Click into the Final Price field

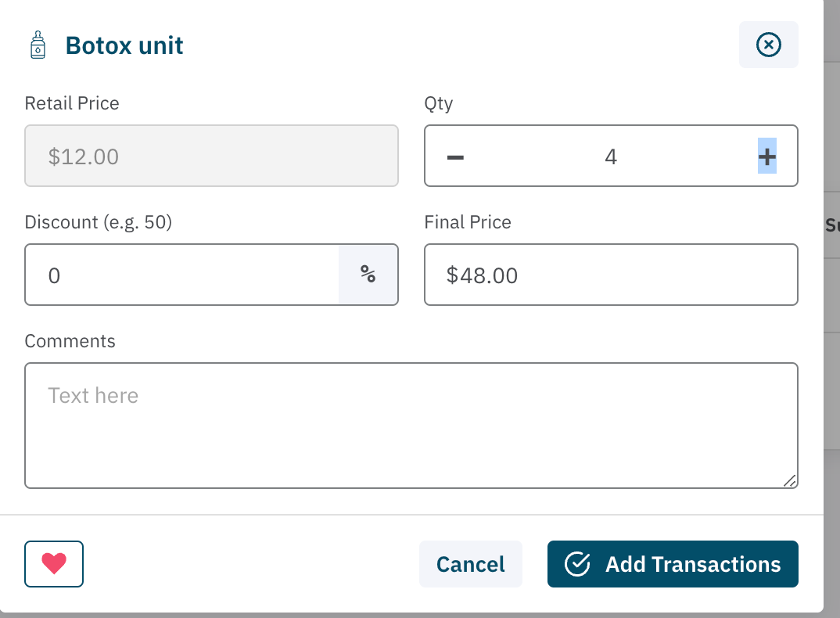pyautogui.click(x=610, y=275)
